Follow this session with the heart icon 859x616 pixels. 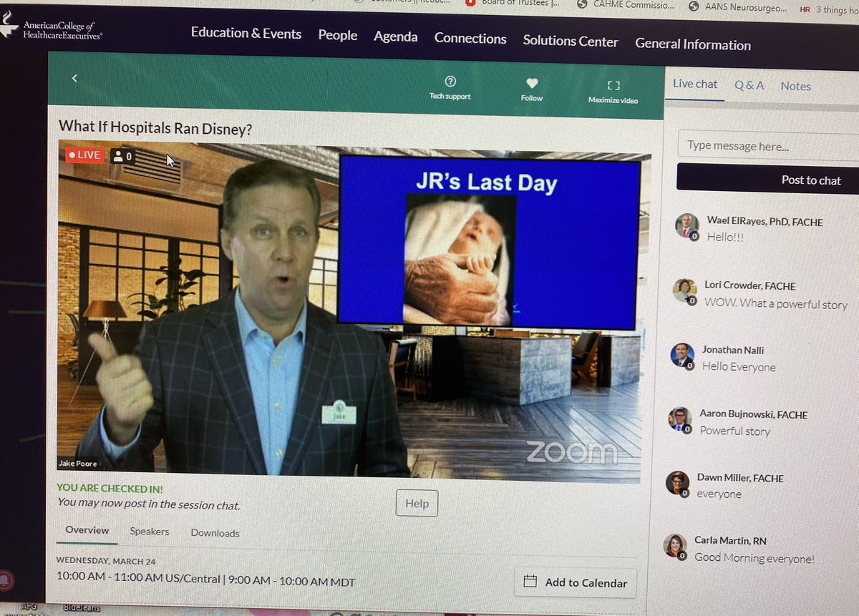pos(532,83)
